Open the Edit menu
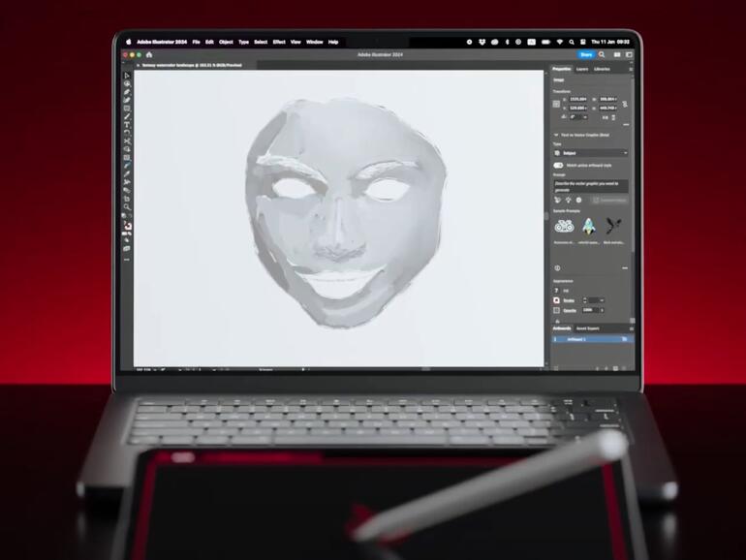Image resolution: width=746 pixels, height=560 pixels. (x=209, y=42)
